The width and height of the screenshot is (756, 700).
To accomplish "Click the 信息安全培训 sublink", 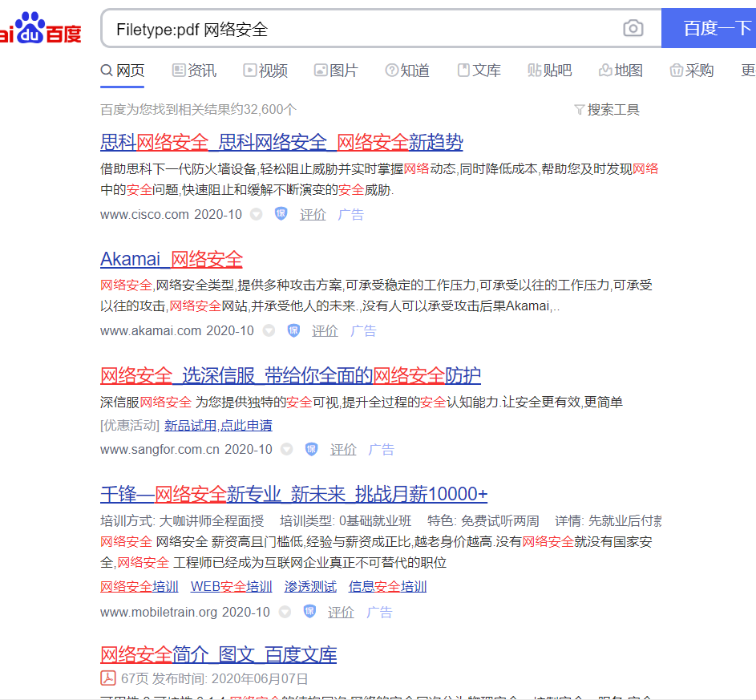I will coord(388,587).
